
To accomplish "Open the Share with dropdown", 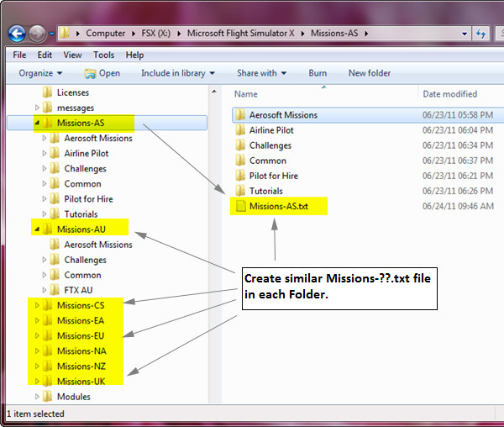I will (260, 73).
